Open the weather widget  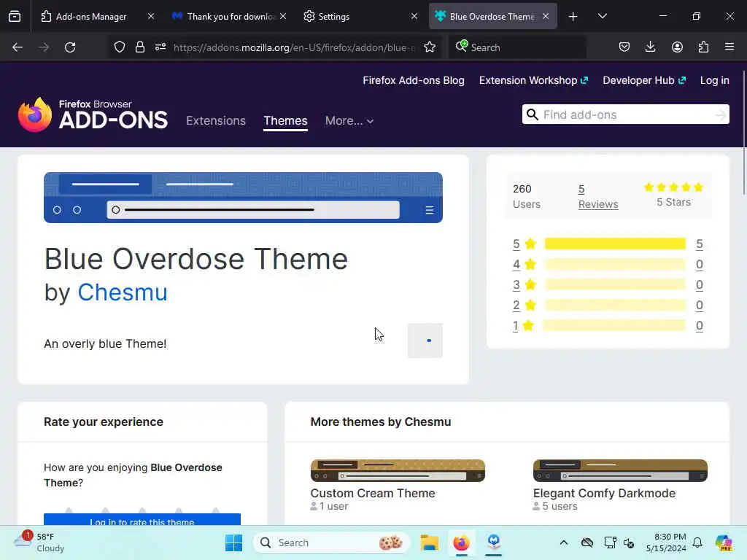pos(39,542)
